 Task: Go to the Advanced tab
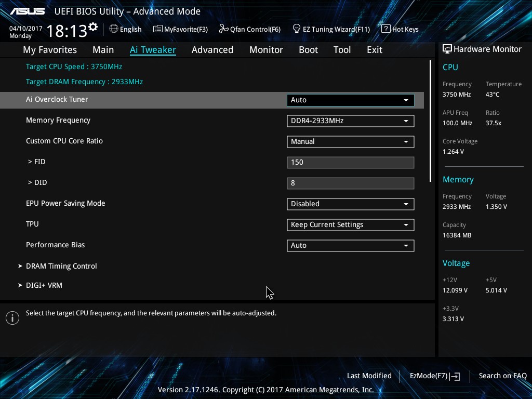point(212,49)
